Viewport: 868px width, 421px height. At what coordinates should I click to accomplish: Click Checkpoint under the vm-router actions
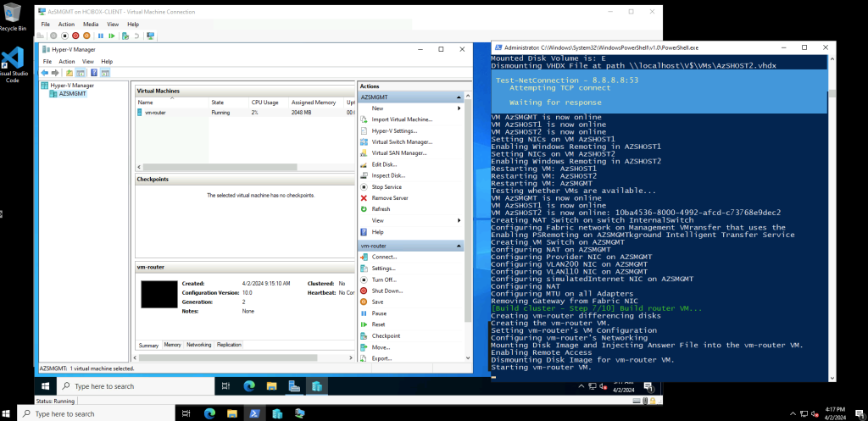[386, 335]
